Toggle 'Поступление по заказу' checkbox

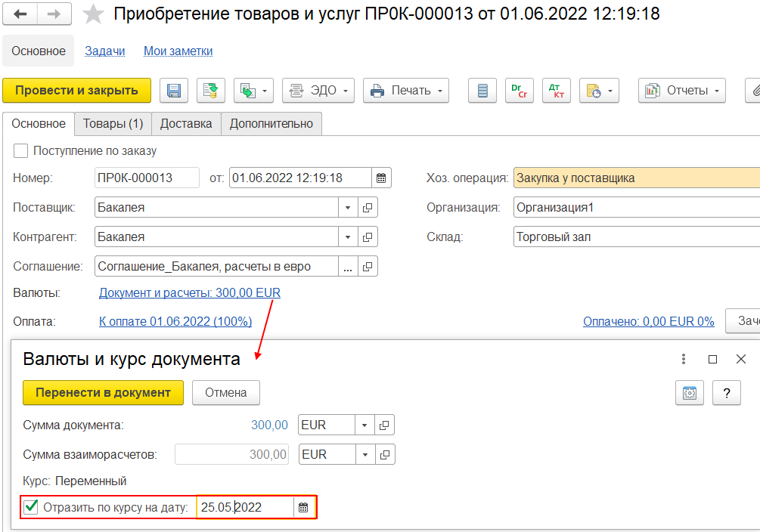click(x=21, y=150)
